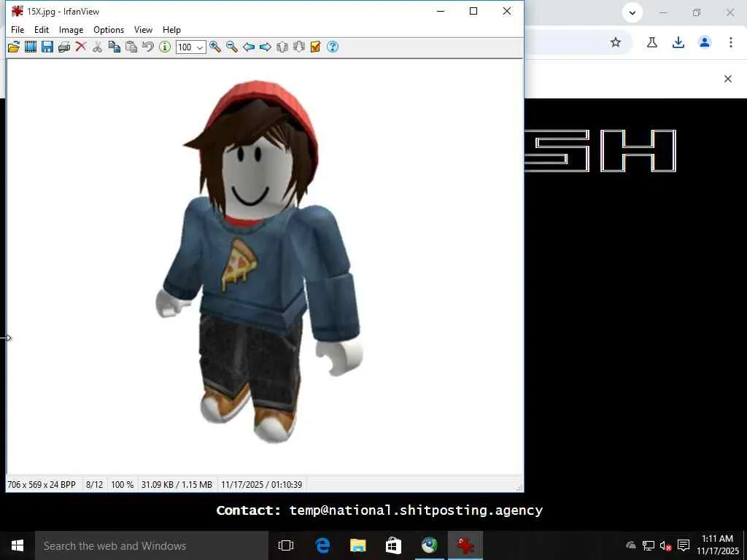The image size is (747, 560).
Task: Open the browser profile avatar icon
Action: tap(705, 42)
